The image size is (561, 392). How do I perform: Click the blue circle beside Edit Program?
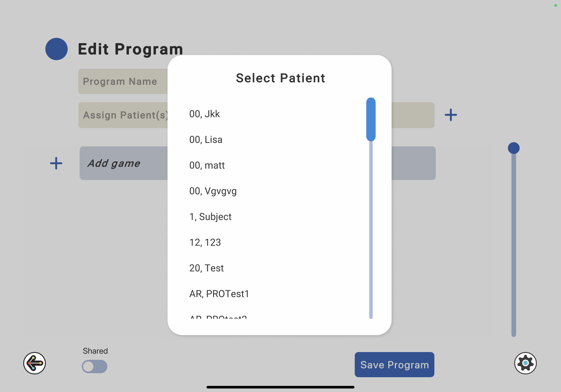click(x=56, y=49)
